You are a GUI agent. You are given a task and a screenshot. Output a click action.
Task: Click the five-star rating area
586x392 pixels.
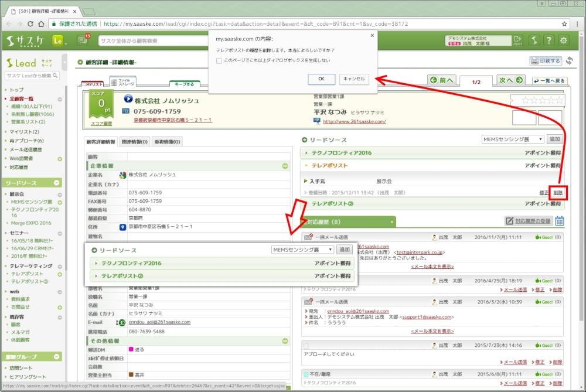[537, 100]
